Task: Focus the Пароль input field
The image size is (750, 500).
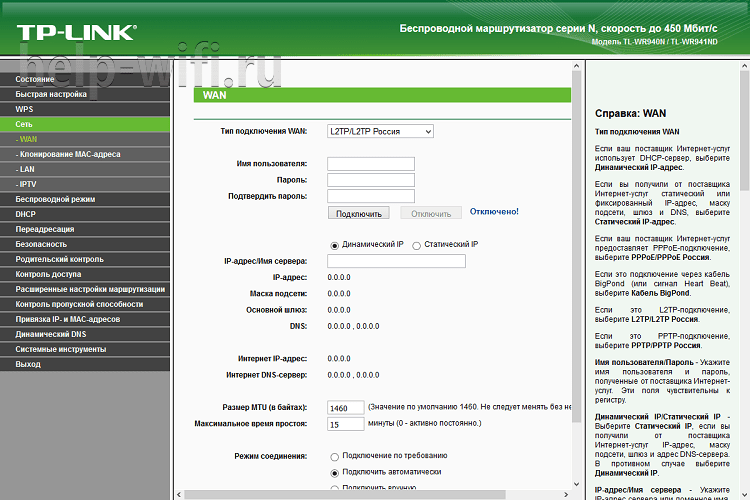Action: point(371,180)
